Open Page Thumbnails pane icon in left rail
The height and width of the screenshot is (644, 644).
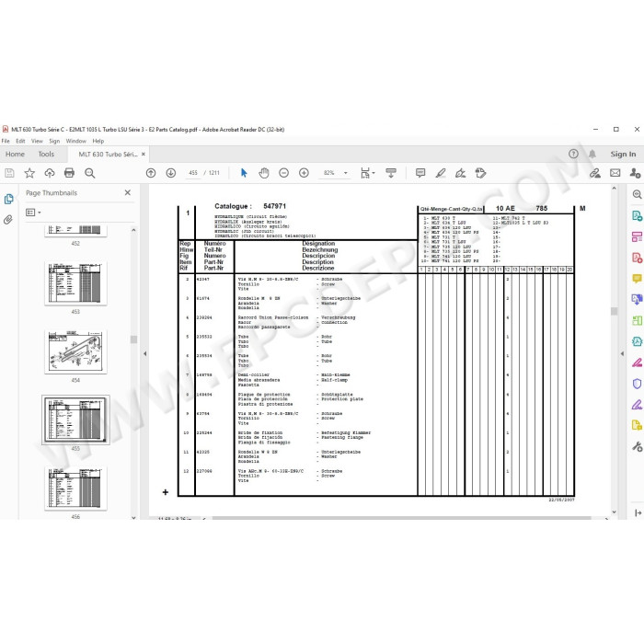8,200
